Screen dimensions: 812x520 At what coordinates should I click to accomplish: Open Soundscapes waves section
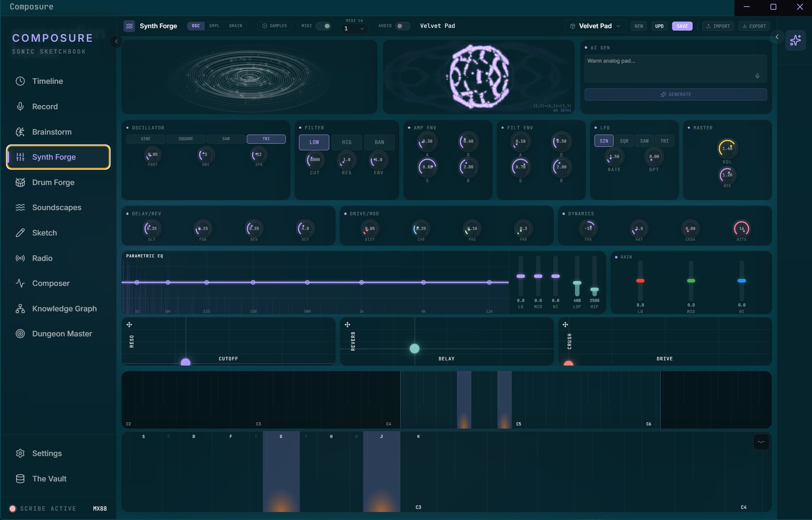(58, 207)
